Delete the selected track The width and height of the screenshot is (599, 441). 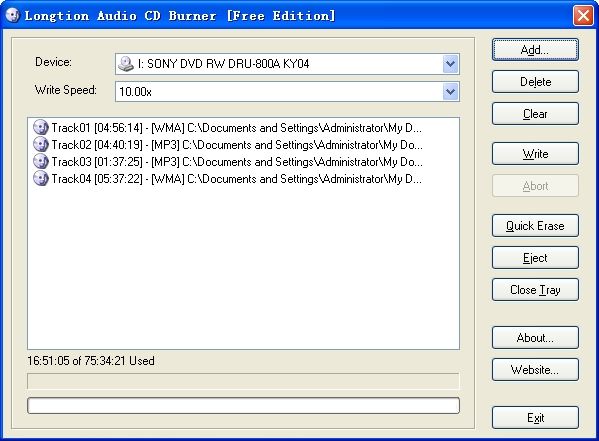(535, 81)
